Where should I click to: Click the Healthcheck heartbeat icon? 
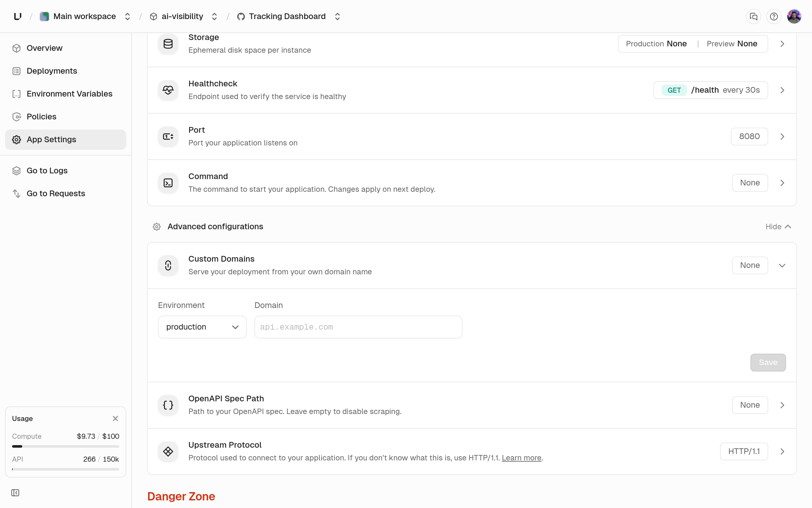pyautogui.click(x=168, y=90)
